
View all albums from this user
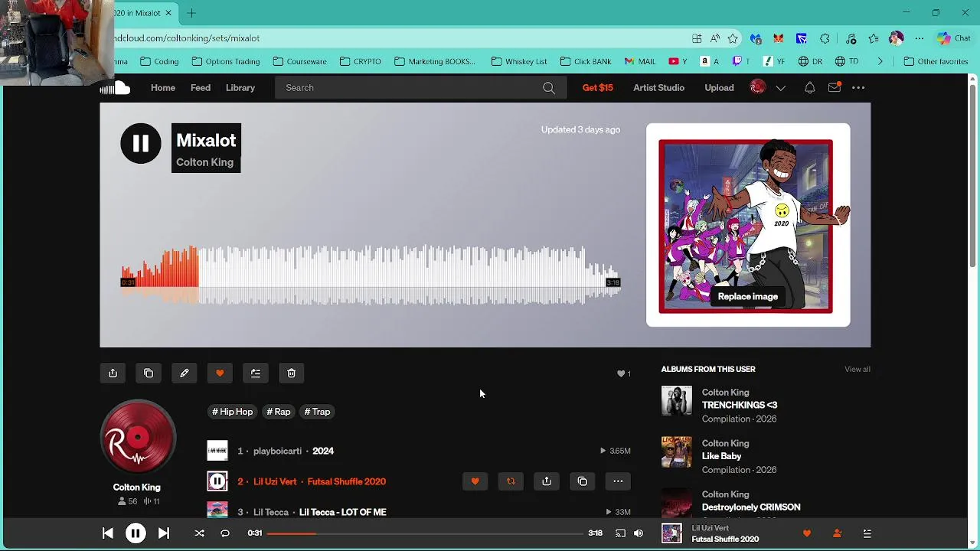[857, 370]
